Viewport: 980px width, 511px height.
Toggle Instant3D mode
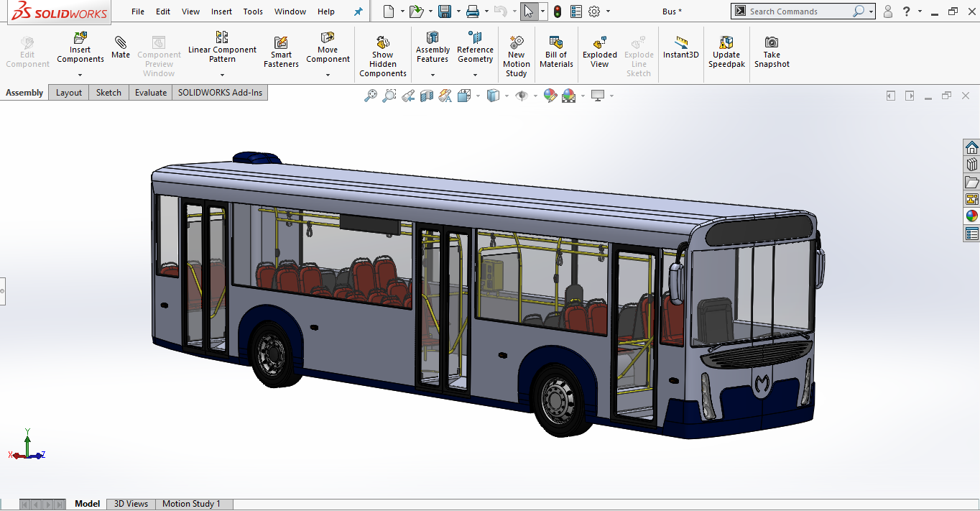click(681, 47)
